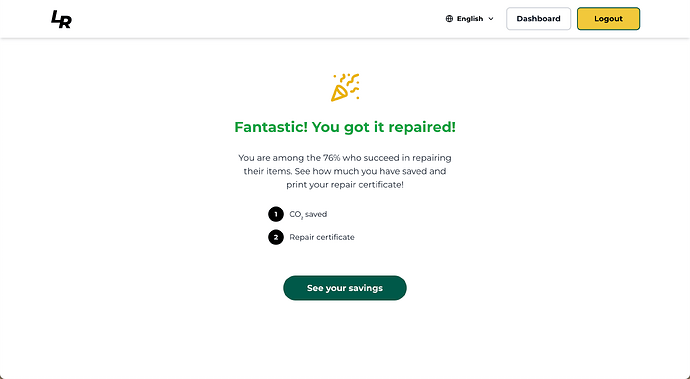690x379 pixels.
Task: Expand the language chevron arrow
Action: (x=491, y=18)
